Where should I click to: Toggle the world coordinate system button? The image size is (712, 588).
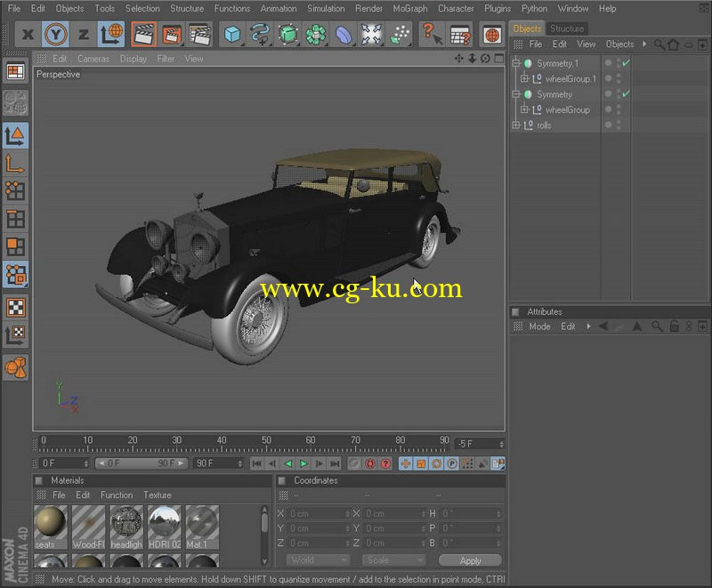[110, 34]
